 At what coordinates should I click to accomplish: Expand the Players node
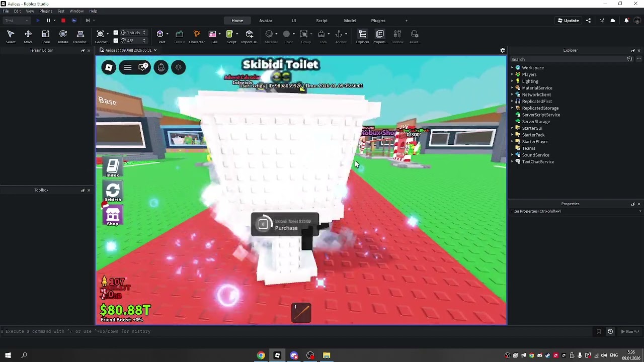click(x=512, y=74)
